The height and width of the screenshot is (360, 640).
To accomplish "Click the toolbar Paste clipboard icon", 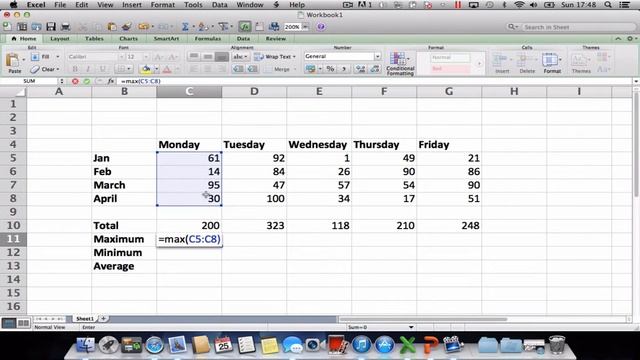I will pos(112,27).
